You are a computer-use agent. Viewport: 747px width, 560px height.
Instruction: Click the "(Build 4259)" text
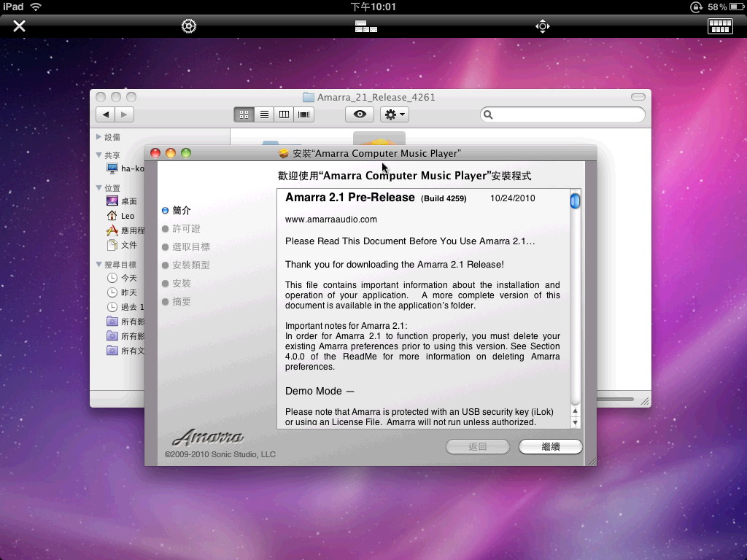(x=444, y=198)
